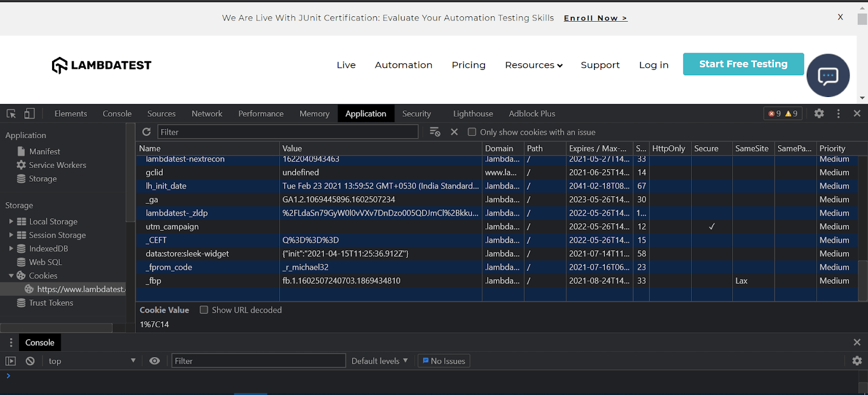Screen dimensions: 868x395
Task: Click the Start Free Testing button
Action: tap(743, 64)
